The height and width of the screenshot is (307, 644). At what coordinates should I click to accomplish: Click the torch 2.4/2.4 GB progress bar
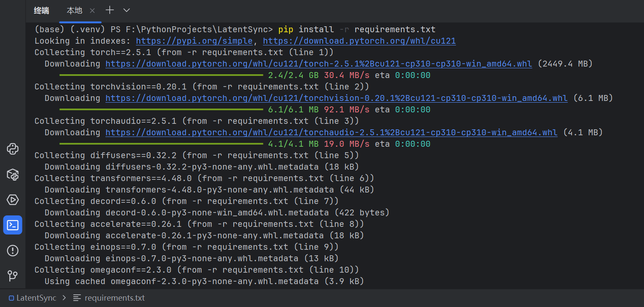pyautogui.click(x=161, y=75)
